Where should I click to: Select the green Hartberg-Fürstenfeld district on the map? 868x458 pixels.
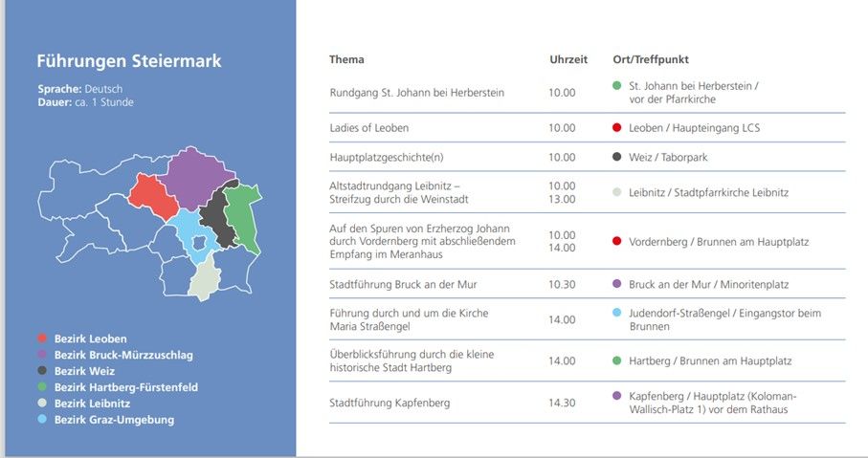pos(244,217)
